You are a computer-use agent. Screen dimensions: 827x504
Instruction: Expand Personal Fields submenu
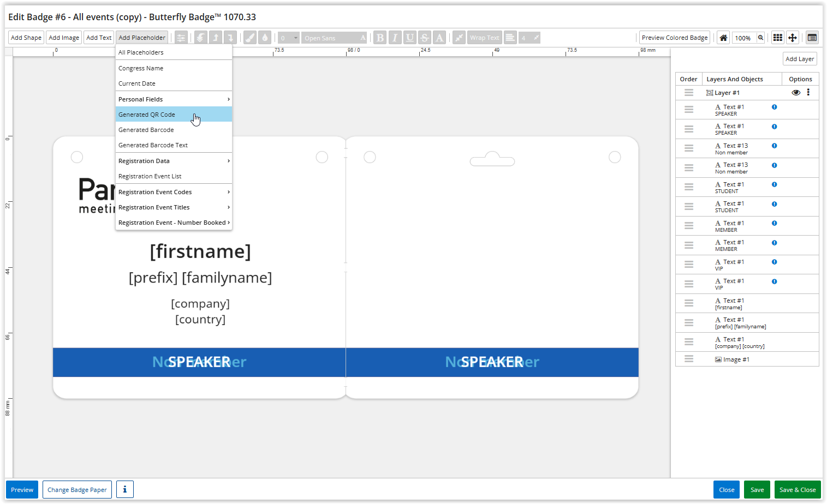[174, 99]
